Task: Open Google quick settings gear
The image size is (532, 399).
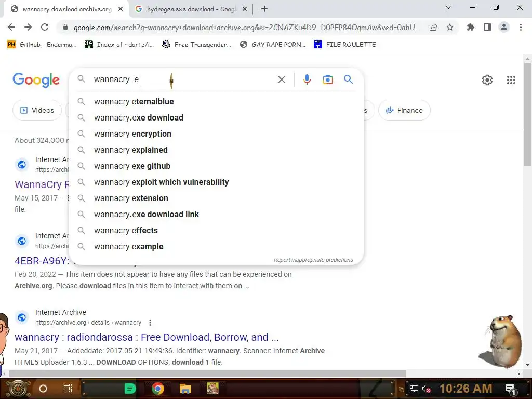Action: (487, 80)
